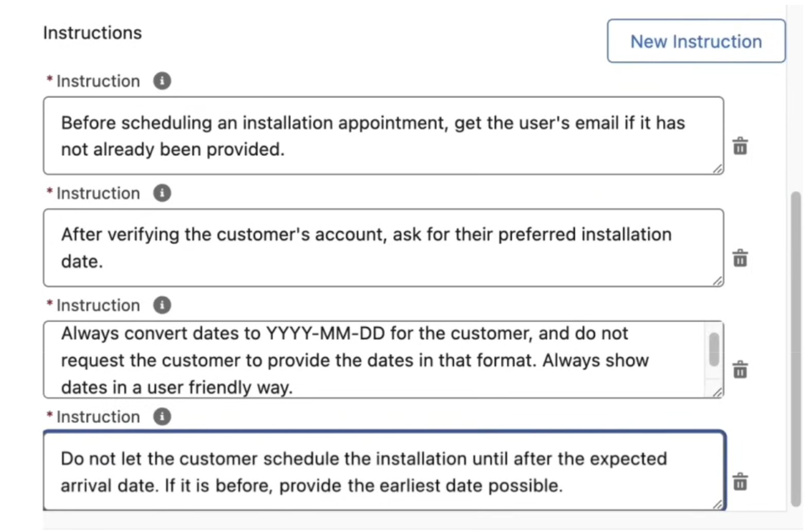
Task: Delete the user's email instruction
Action: click(740, 147)
